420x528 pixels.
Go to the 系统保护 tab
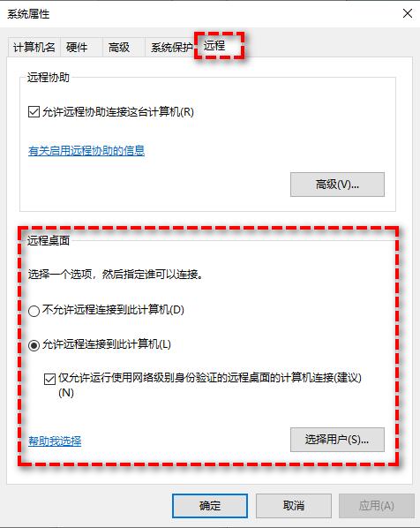[x=171, y=47]
